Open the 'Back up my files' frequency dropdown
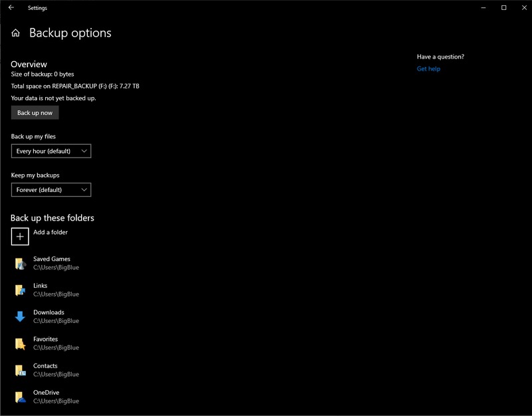532x416 pixels. click(51, 152)
